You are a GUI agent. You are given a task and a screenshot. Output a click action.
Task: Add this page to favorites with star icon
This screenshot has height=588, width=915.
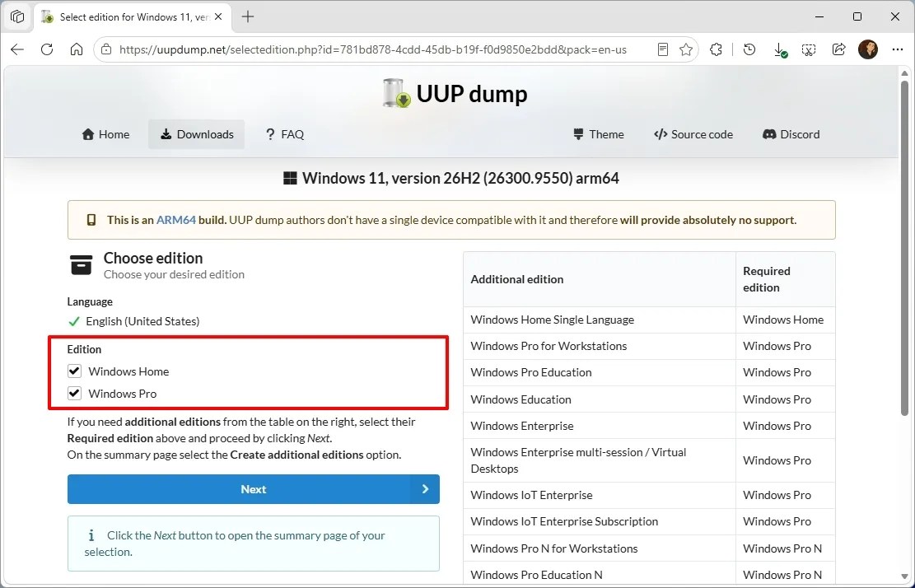pyautogui.click(x=686, y=49)
